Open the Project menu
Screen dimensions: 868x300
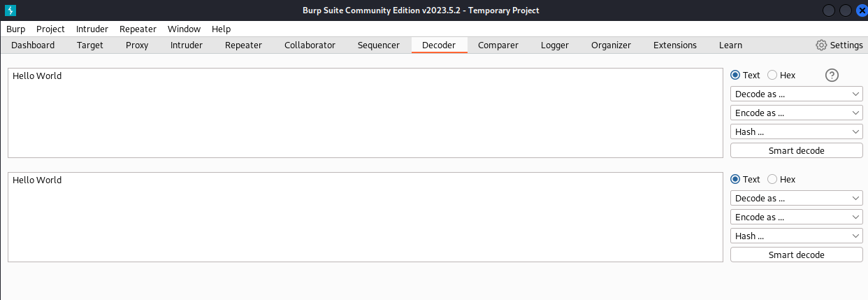click(50, 29)
